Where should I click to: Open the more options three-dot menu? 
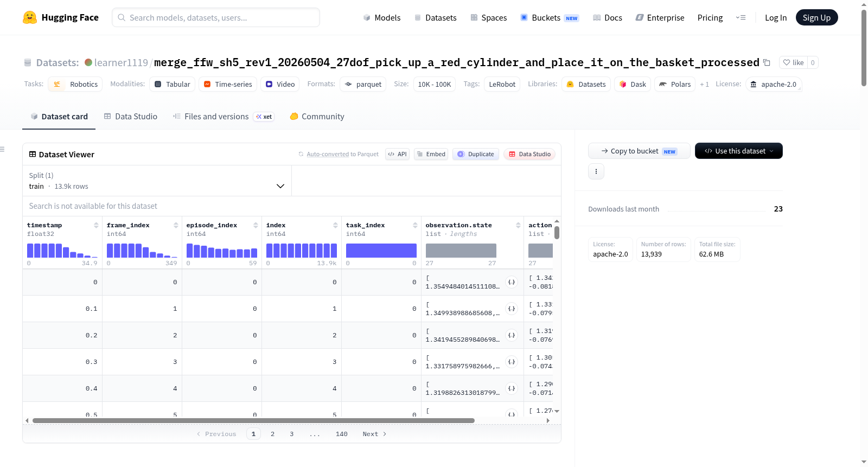(x=596, y=171)
